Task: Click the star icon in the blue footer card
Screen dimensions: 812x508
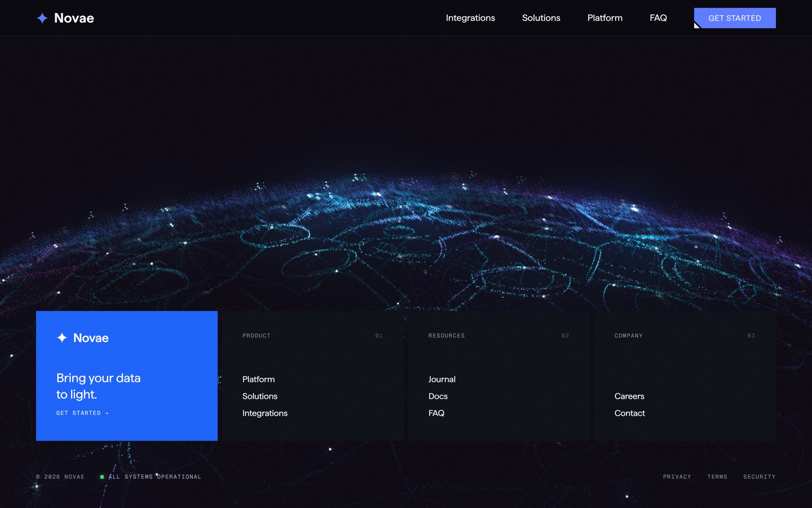Action: [62, 338]
